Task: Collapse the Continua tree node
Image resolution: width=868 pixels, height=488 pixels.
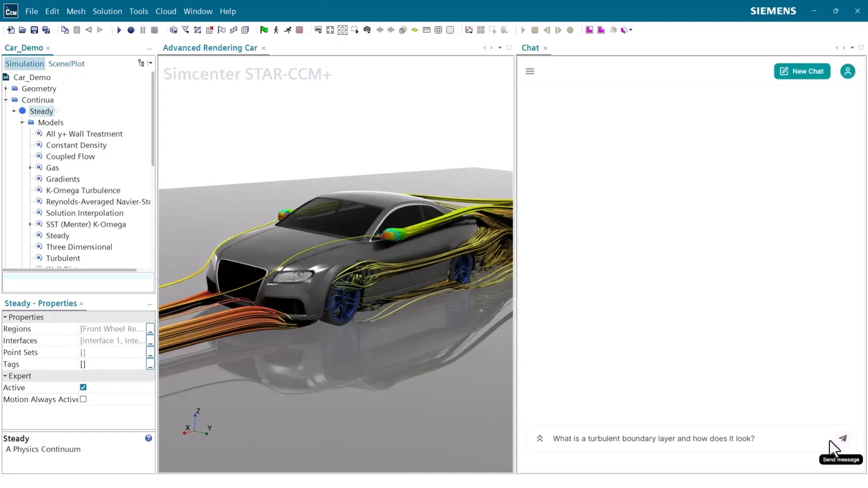Action: pos(6,100)
